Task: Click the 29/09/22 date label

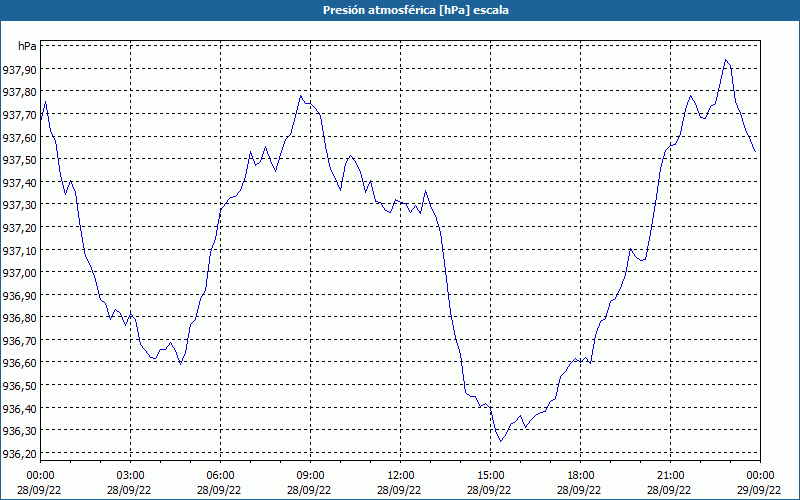Action: click(759, 490)
